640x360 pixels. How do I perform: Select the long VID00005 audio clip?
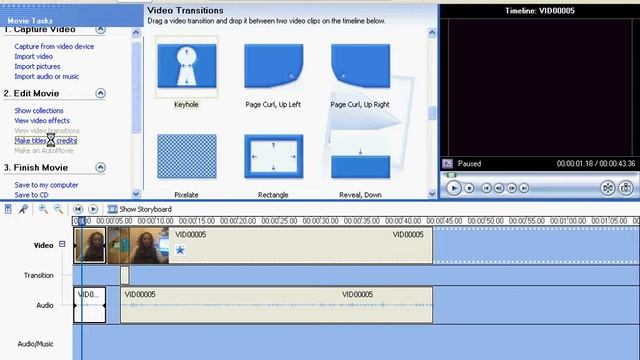tap(277, 305)
